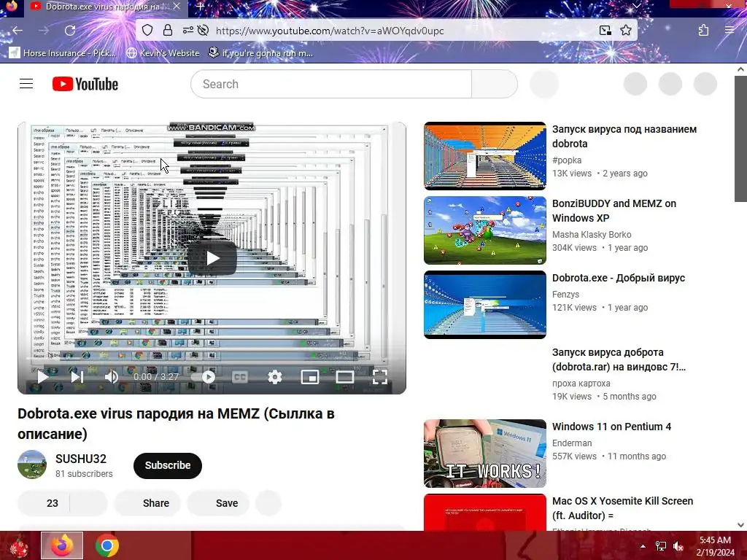Enter full screen with the player icon
The width and height of the screenshot is (747, 560).
pyautogui.click(x=379, y=377)
